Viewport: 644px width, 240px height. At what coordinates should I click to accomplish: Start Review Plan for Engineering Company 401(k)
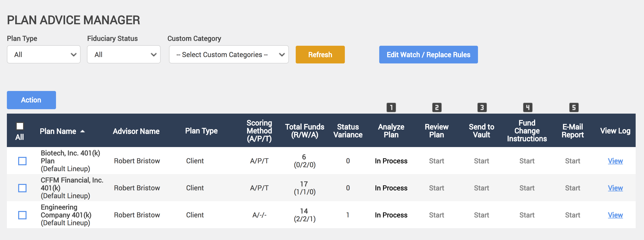pos(436,215)
